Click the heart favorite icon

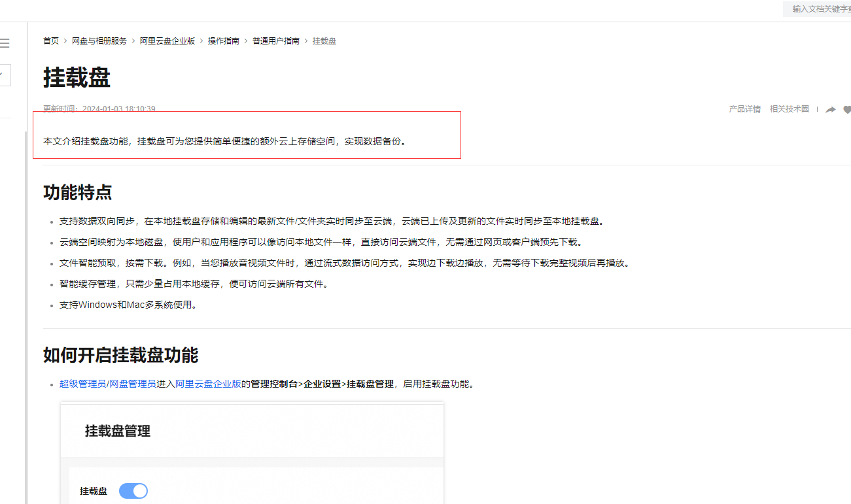click(847, 110)
